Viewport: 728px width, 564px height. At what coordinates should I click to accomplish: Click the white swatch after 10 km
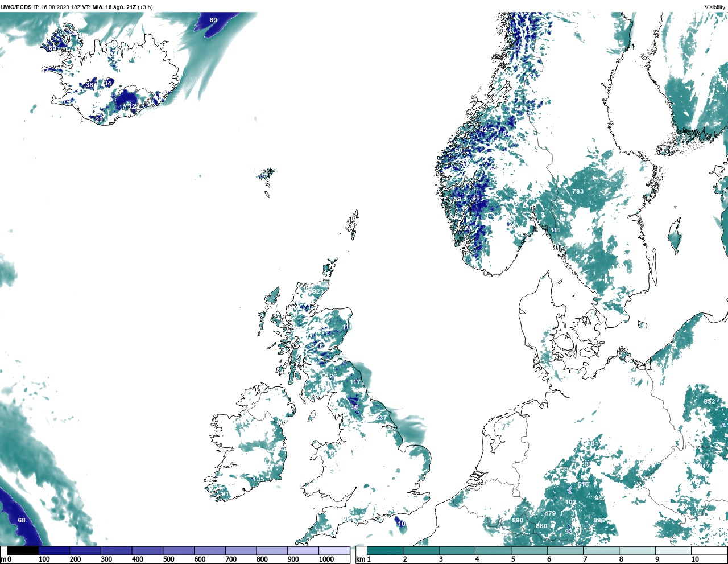coord(709,551)
